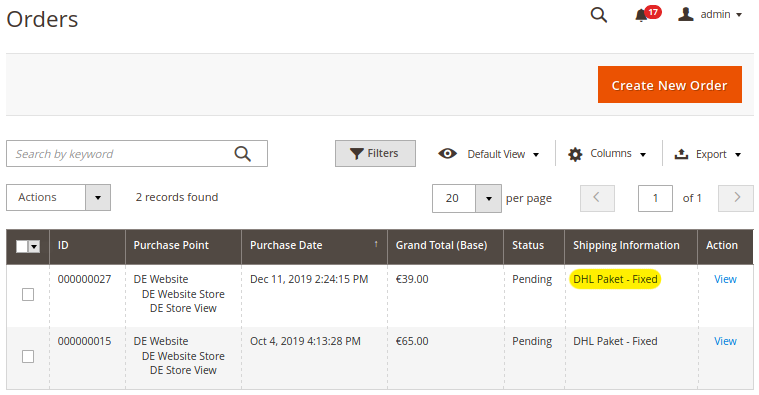This screenshot has width=759, height=395.
Task: Click the current page number field
Action: pyautogui.click(x=655, y=198)
